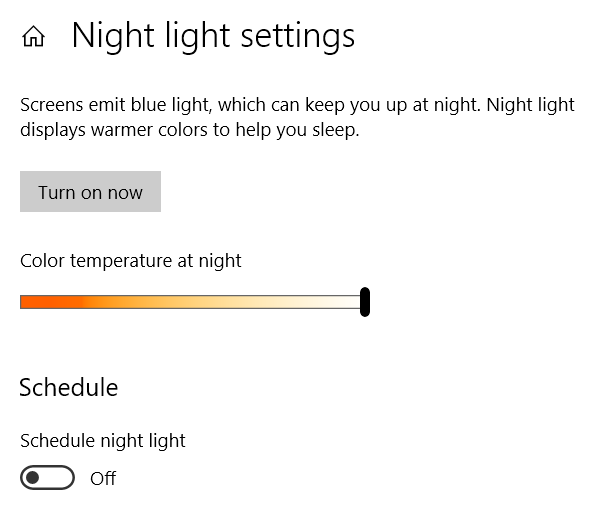The width and height of the screenshot is (610, 510).
Task: Click the dark knob inside schedule toggle
Action: [x=33, y=477]
